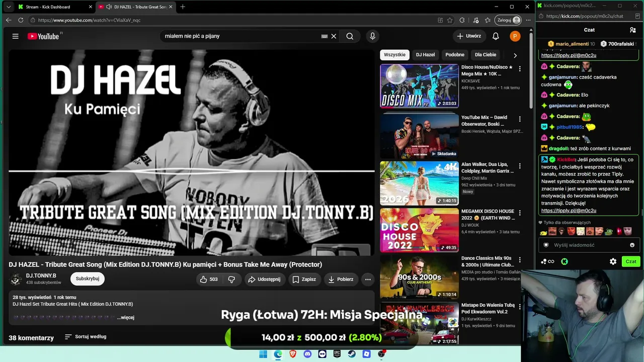Click the YouTube address bar URL
This screenshot has height=362, width=644.
tap(89, 20)
